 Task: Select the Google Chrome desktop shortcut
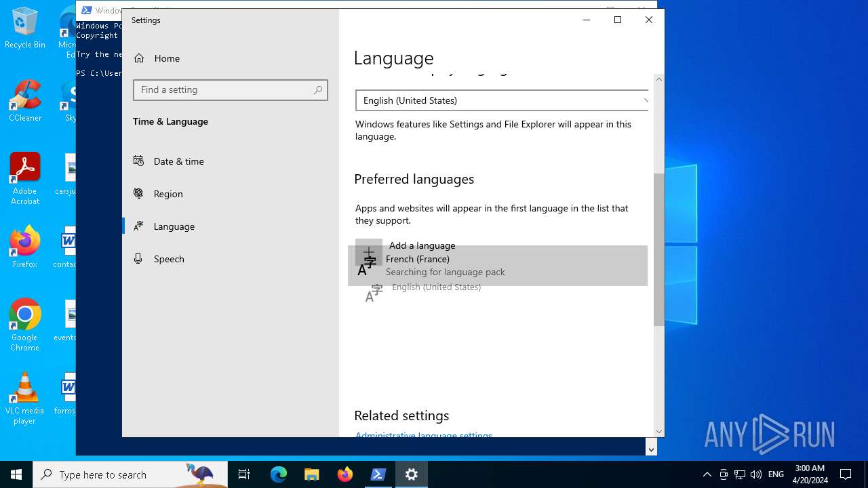(x=25, y=325)
